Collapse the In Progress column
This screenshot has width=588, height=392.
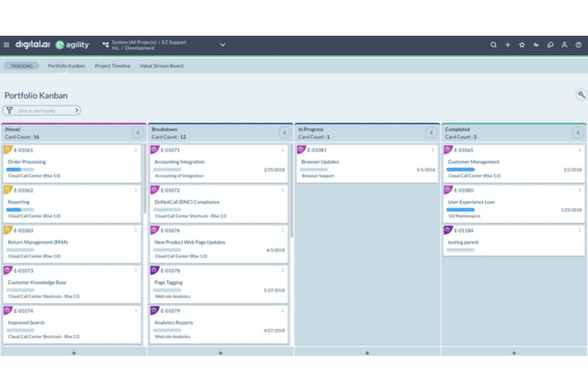431,133
